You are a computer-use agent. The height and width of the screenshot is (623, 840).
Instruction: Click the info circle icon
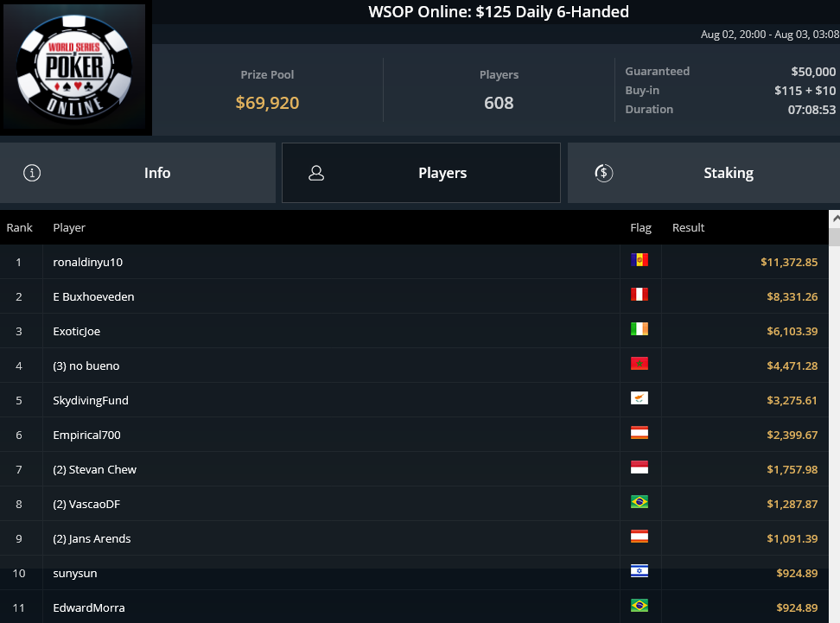coord(32,173)
